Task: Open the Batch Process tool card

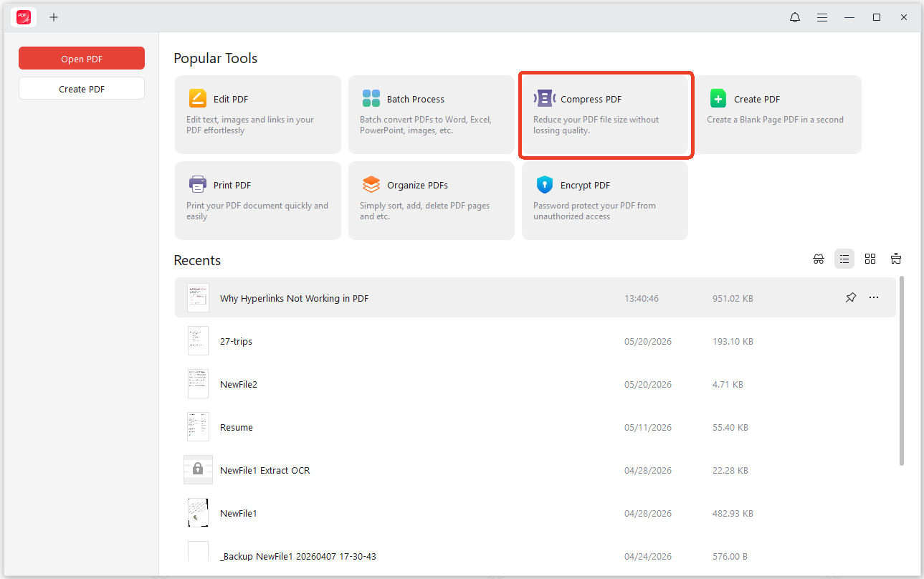Action: 432,115
